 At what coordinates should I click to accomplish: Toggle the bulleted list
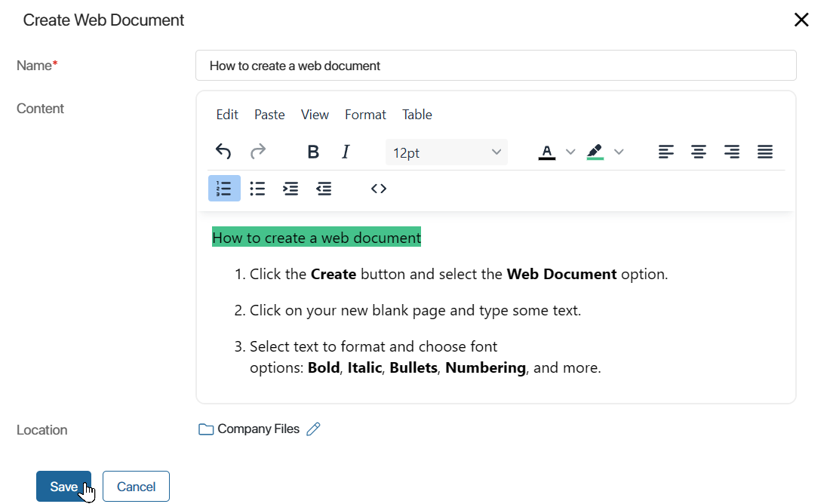pos(258,189)
